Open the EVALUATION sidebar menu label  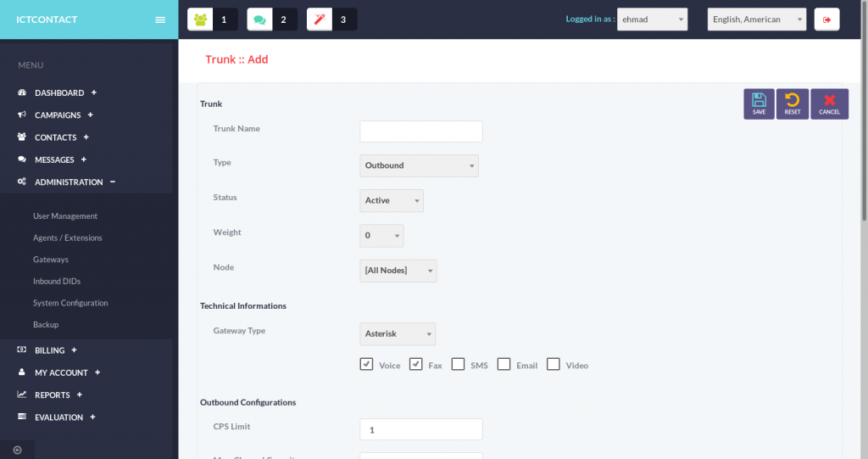pos(58,417)
